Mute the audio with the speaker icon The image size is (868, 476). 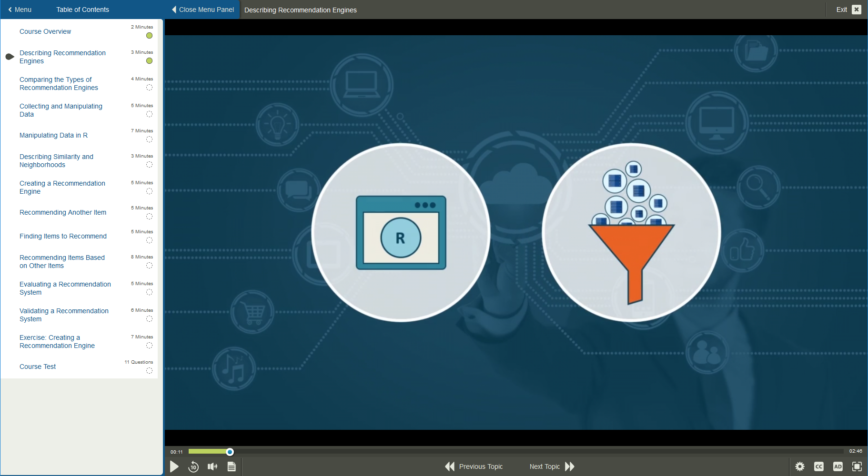click(x=212, y=467)
